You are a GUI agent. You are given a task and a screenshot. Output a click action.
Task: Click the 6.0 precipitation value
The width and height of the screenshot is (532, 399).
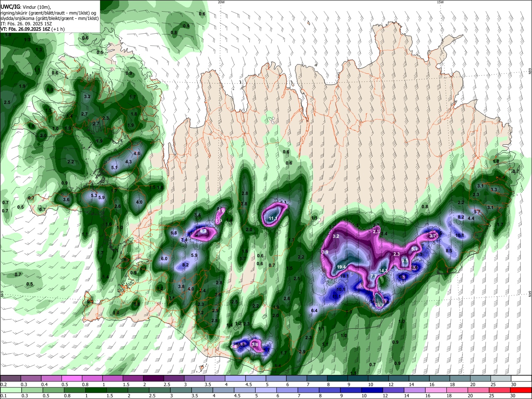[x=164, y=259]
